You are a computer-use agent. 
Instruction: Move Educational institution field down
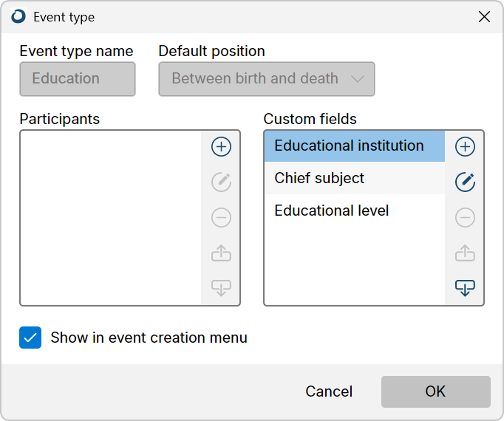(x=465, y=287)
